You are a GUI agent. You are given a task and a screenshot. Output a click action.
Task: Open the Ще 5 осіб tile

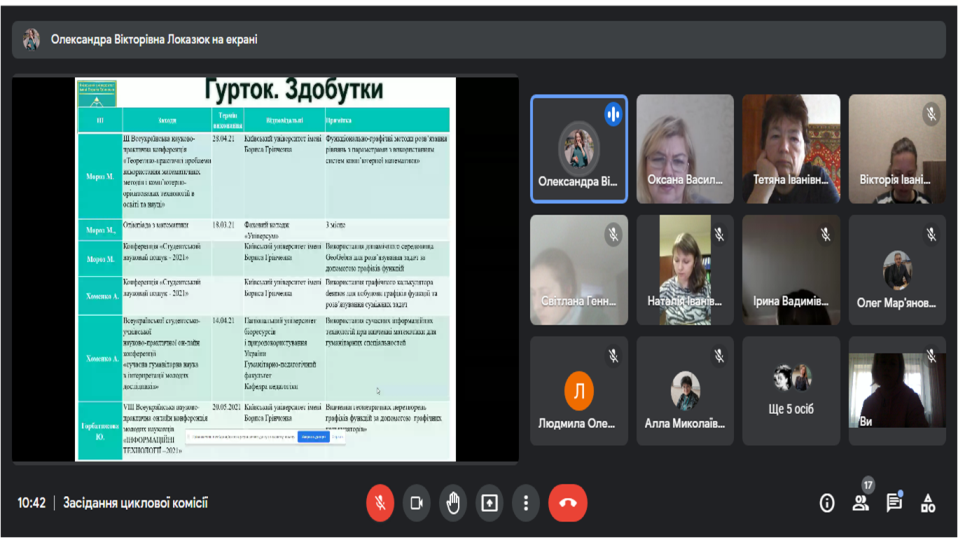click(x=791, y=390)
